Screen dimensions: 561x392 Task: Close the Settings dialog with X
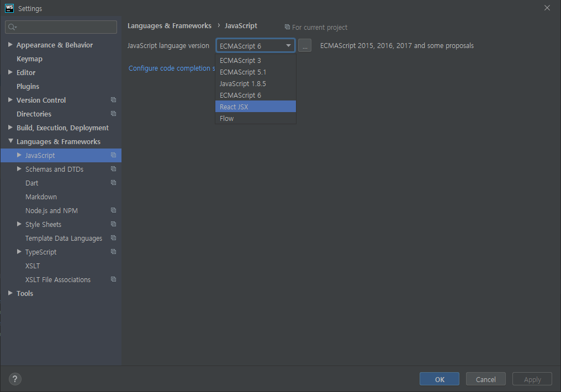pyautogui.click(x=547, y=8)
